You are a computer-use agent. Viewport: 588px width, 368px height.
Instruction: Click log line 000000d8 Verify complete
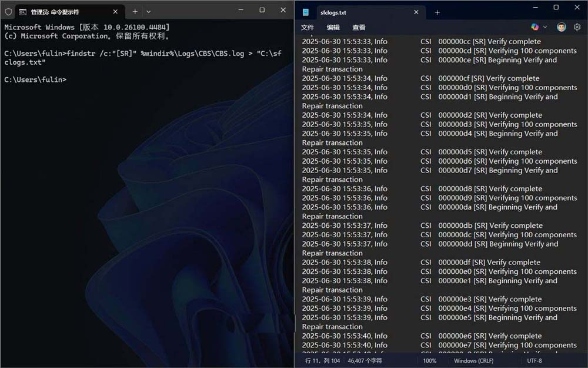422,188
